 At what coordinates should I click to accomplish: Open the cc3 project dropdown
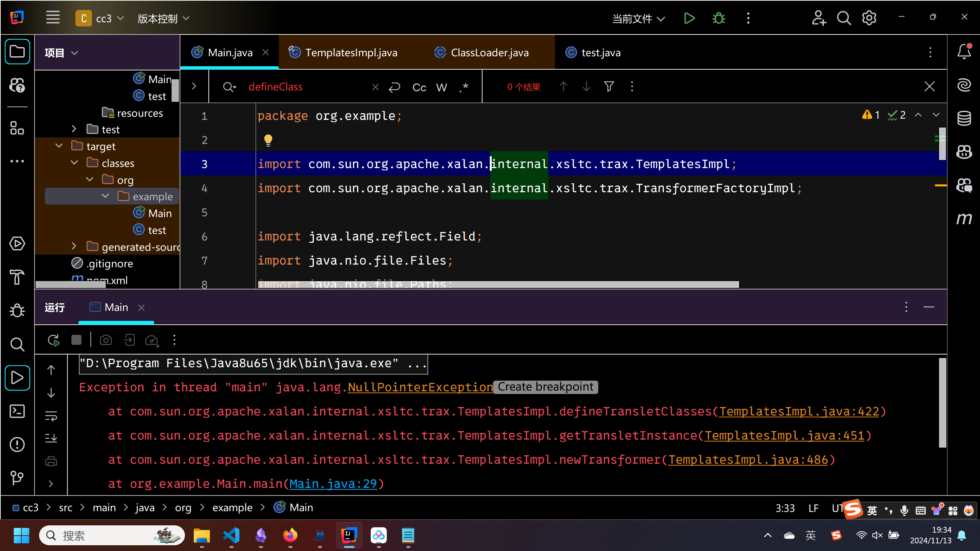(100, 18)
